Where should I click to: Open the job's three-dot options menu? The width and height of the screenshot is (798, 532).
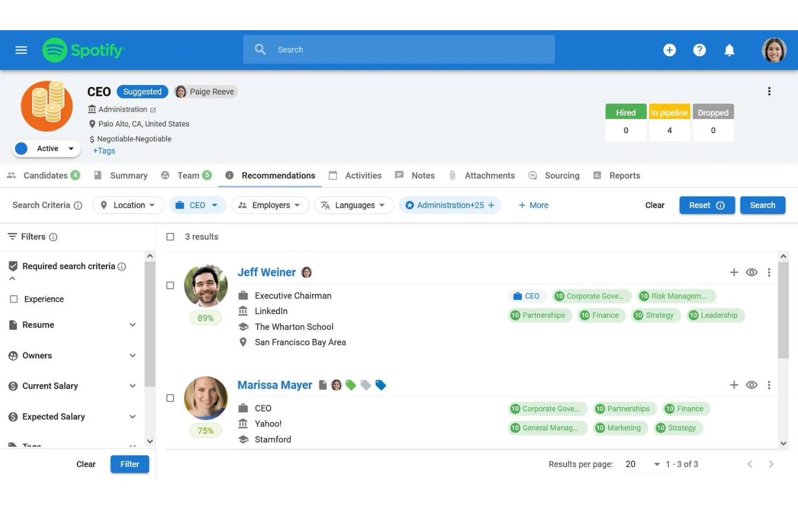[769, 92]
